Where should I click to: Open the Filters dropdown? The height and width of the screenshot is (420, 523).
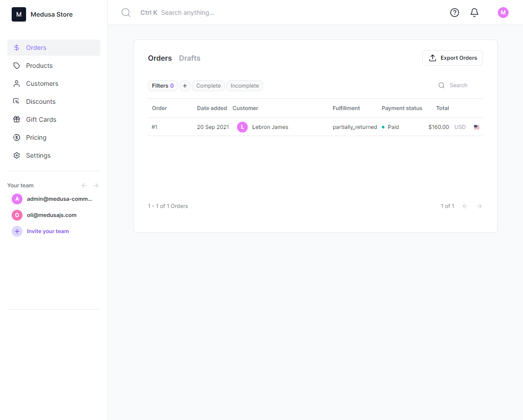point(162,86)
